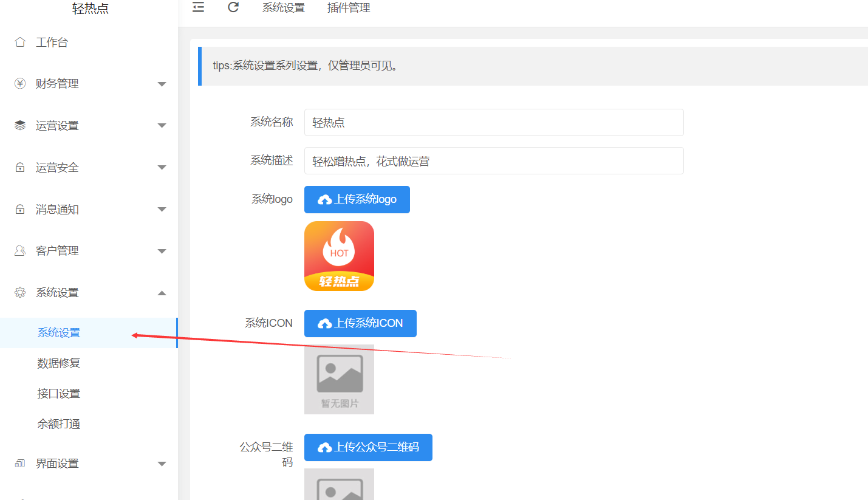Click cloud upload icon on 上传系统ICON button

point(325,324)
